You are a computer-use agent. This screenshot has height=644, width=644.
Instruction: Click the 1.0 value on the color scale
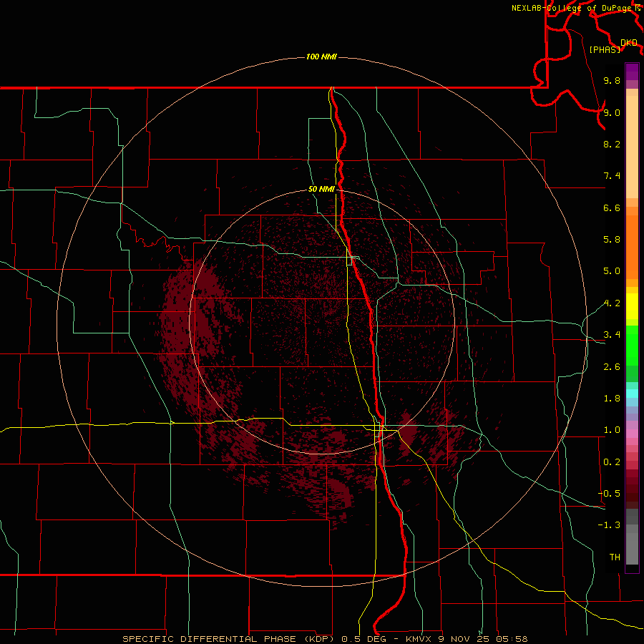612,430
